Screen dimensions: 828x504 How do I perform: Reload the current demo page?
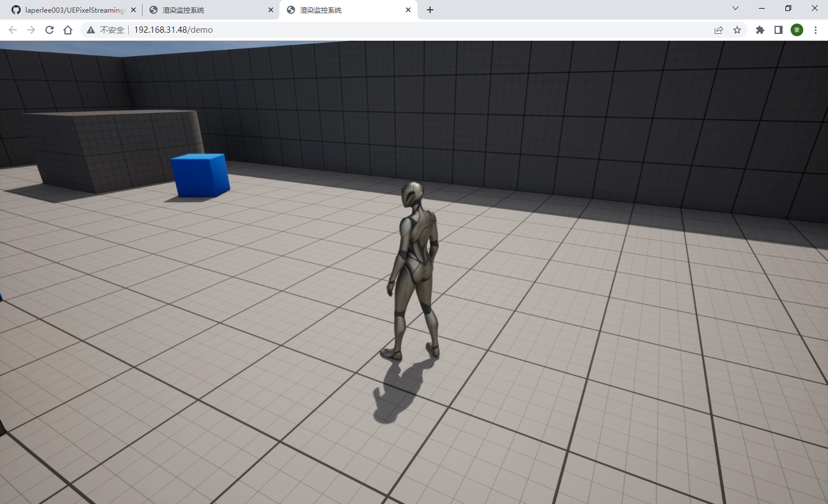click(49, 29)
